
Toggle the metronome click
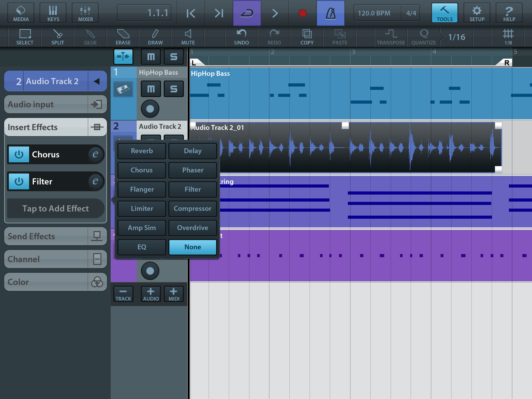pos(331,13)
